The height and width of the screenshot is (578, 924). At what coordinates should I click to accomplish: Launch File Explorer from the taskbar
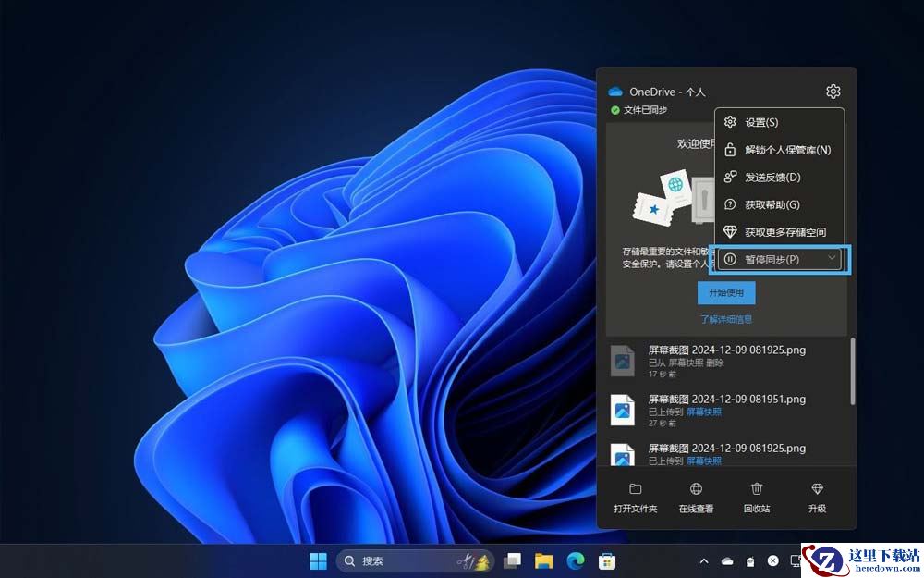[544, 561]
